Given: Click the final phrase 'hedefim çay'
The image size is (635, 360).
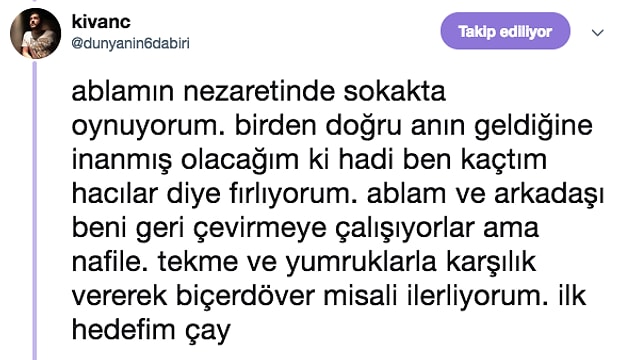Looking at the screenshot, I should tap(151, 331).
